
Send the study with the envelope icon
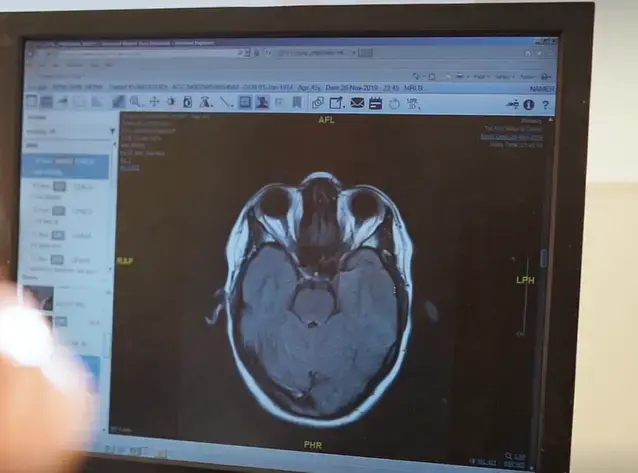tap(357, 103)
